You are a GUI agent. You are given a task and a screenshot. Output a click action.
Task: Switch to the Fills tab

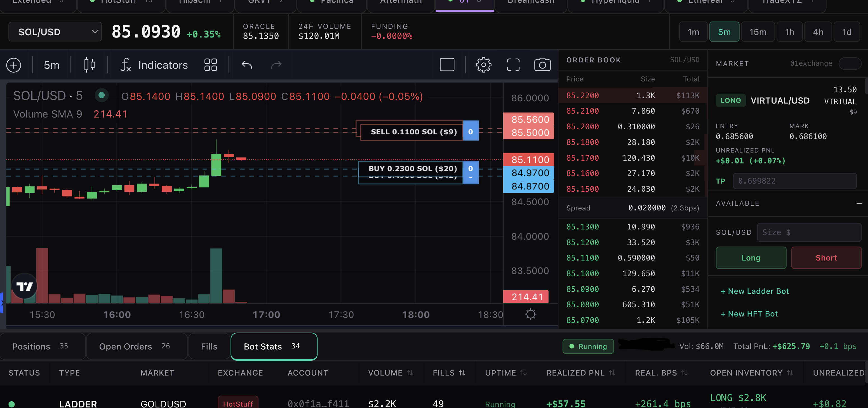(x=209, y=346)
